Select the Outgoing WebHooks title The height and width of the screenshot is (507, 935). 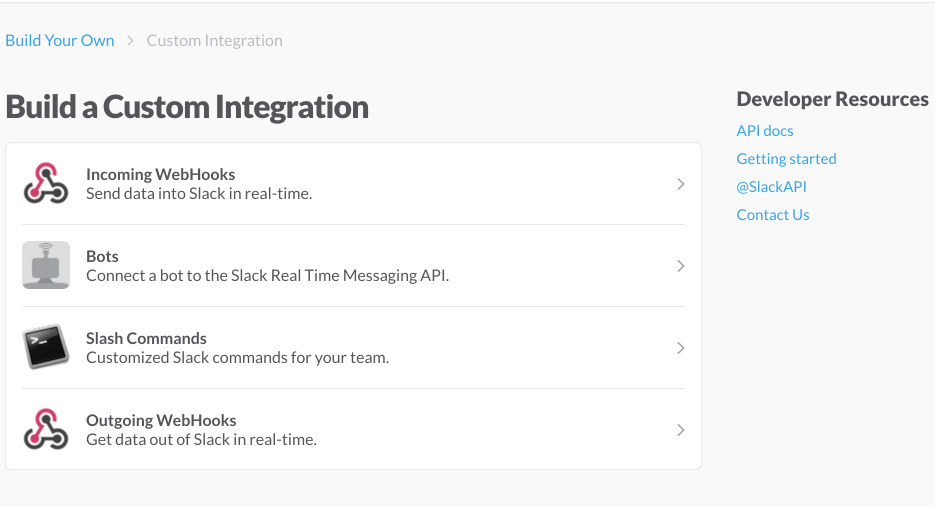coord(161,420)
